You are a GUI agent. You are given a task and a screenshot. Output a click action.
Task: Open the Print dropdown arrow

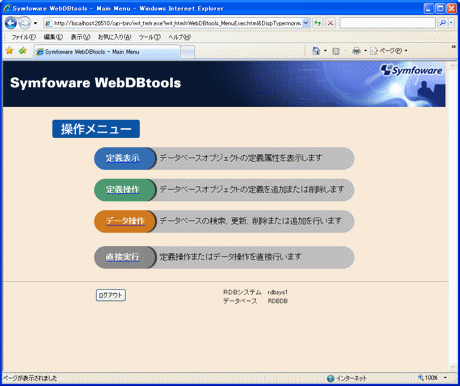coord(365,51)
